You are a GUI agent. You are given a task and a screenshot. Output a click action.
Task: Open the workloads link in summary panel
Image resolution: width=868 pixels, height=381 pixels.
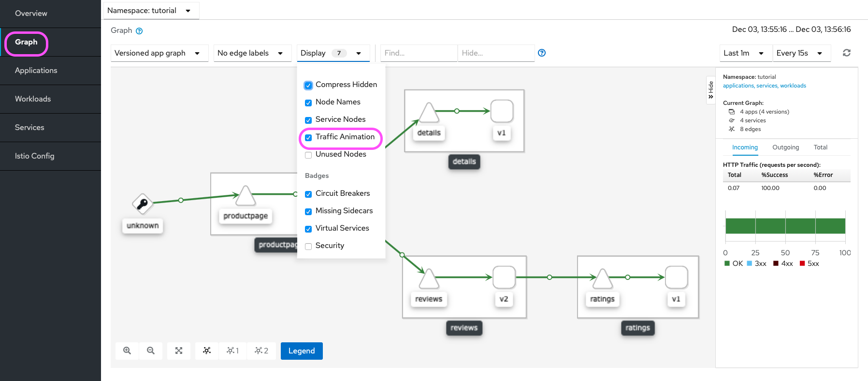pos(793,86)
